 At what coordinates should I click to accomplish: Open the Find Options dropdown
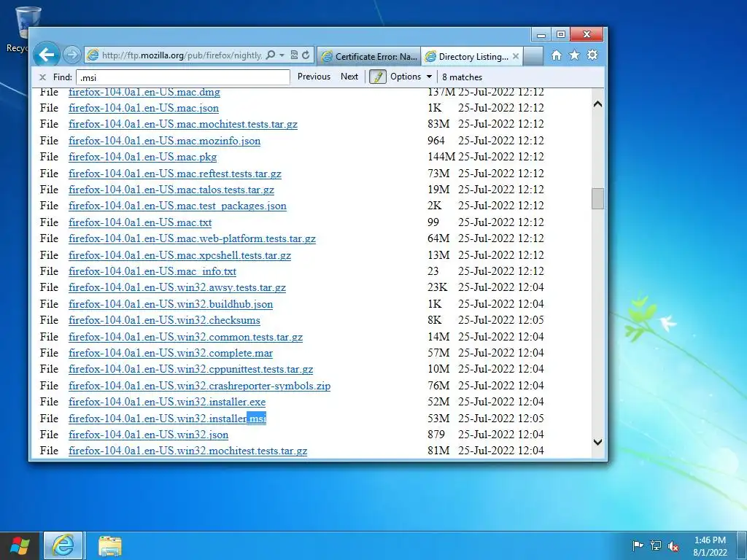[x=411, y=77]
